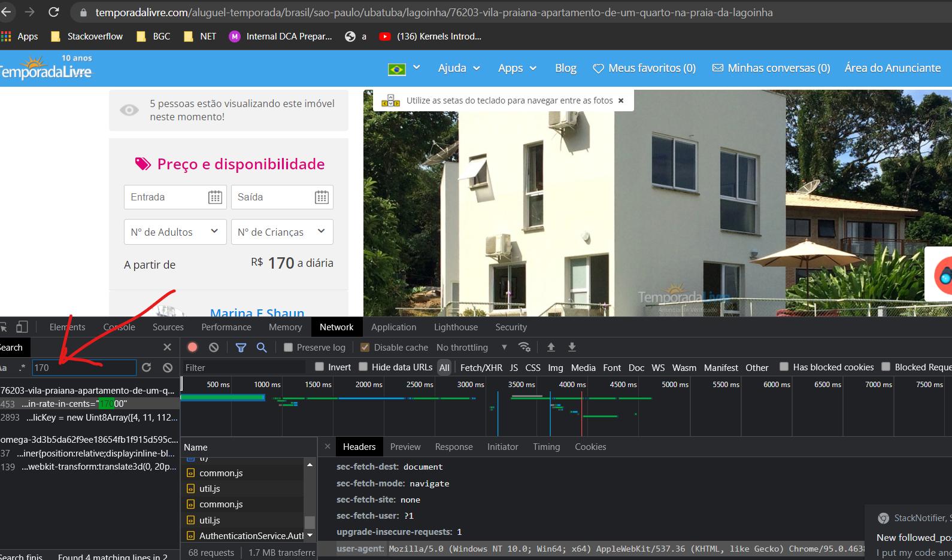The width and height of the screenshot is (952, 560).
Task: Click the network search magnifier icon
Action: click(x=262, y=347)
